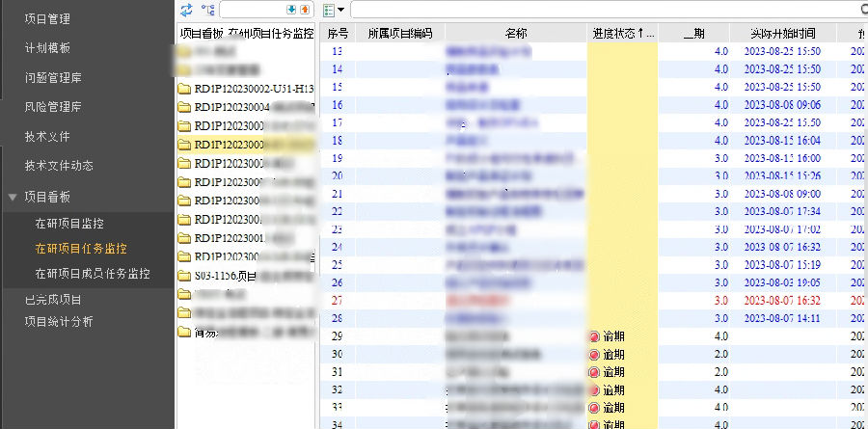Open 技术文件 in the sidebar
The height and width of the screenshot is (429, 868).
tap(47, 137)
